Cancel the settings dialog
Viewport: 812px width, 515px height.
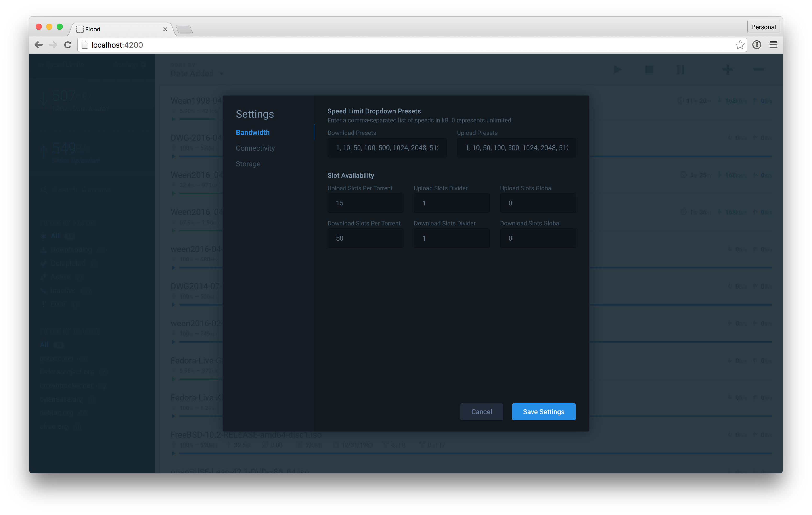481,411
